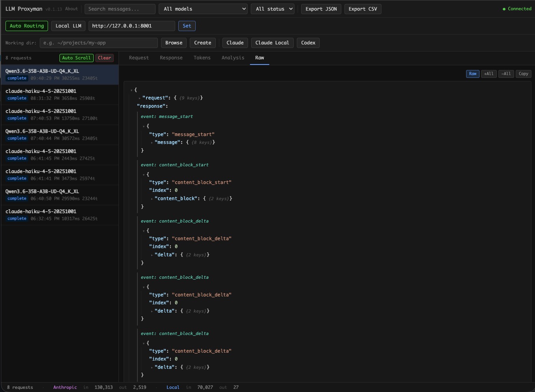The image size is (535, 392).
Task: Expand the "request" node with 9 keys
Action: [140, 98]
